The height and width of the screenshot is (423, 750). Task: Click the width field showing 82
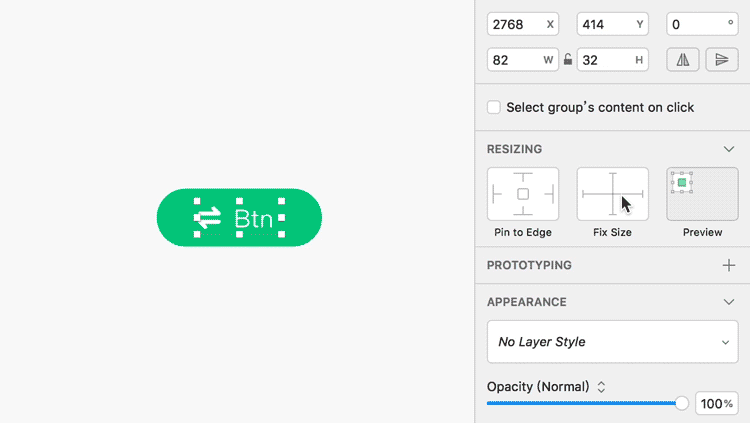coord(514,60)
